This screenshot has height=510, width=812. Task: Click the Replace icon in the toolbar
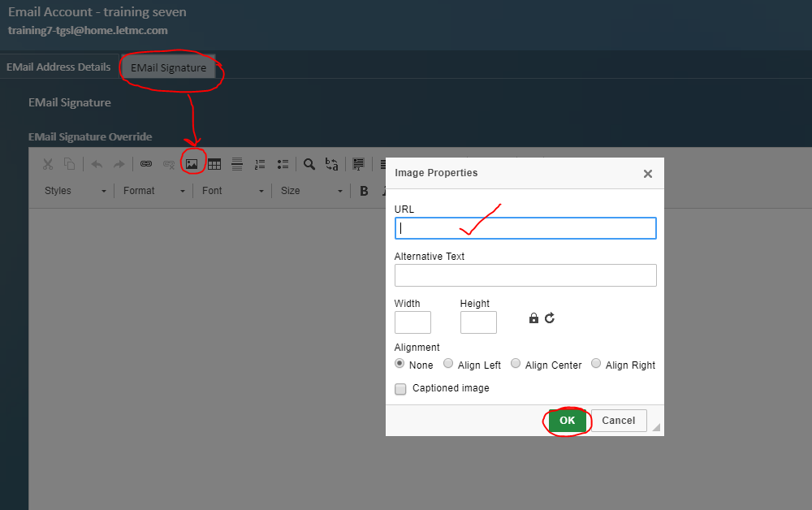[x=331, y=164]
